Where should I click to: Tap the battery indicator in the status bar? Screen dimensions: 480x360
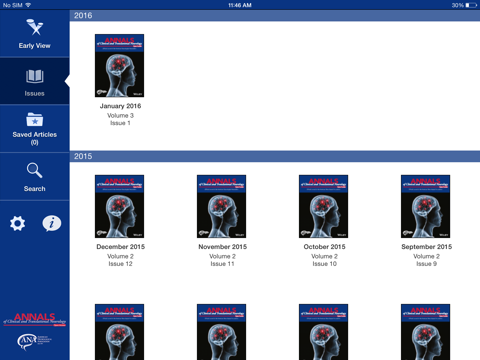(x=471, y=5)
